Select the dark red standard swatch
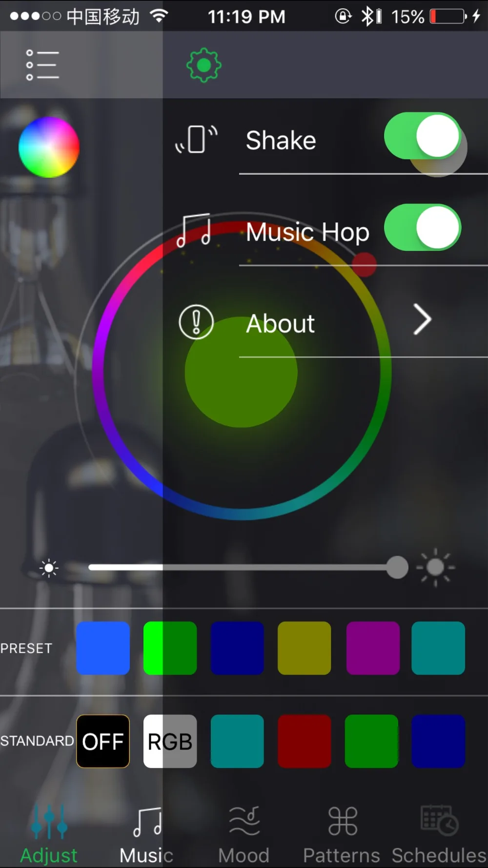 (x=305, y=741)
